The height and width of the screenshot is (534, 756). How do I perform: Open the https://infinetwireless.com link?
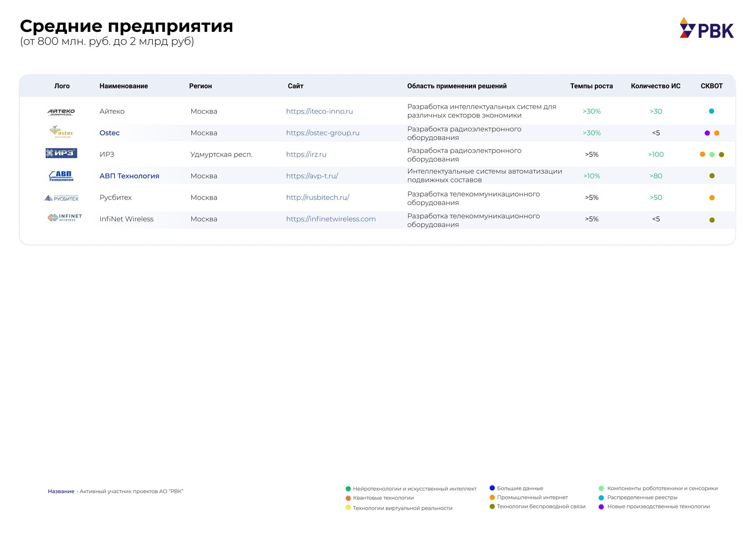pos(331,219)
